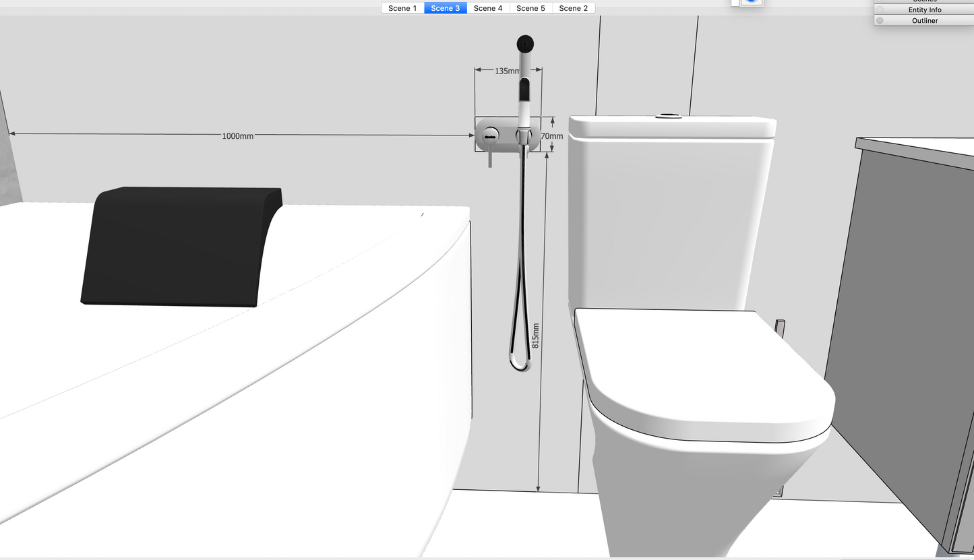Toggle the circle button beside Outliner
The height and width of the screenshot is (560, 974).
[880, 20]
